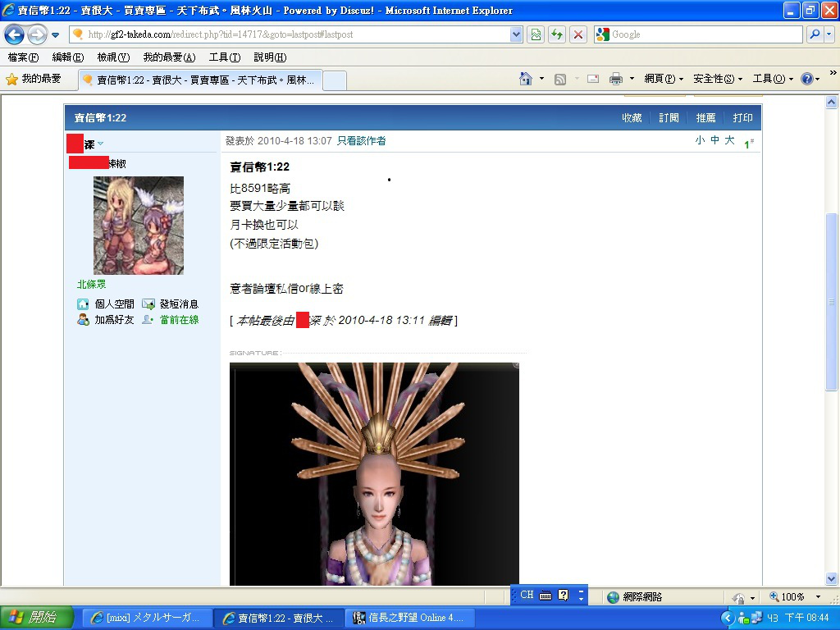Select the 賣信幣1:22 browser tab

pos(200,80)
